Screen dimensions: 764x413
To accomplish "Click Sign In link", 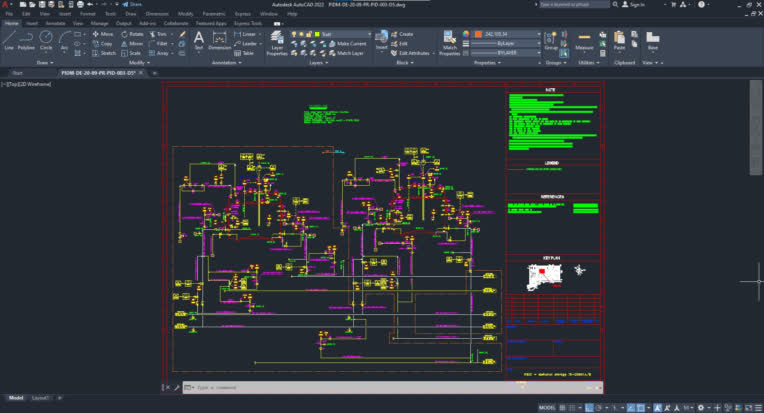I will coord(633,4).
